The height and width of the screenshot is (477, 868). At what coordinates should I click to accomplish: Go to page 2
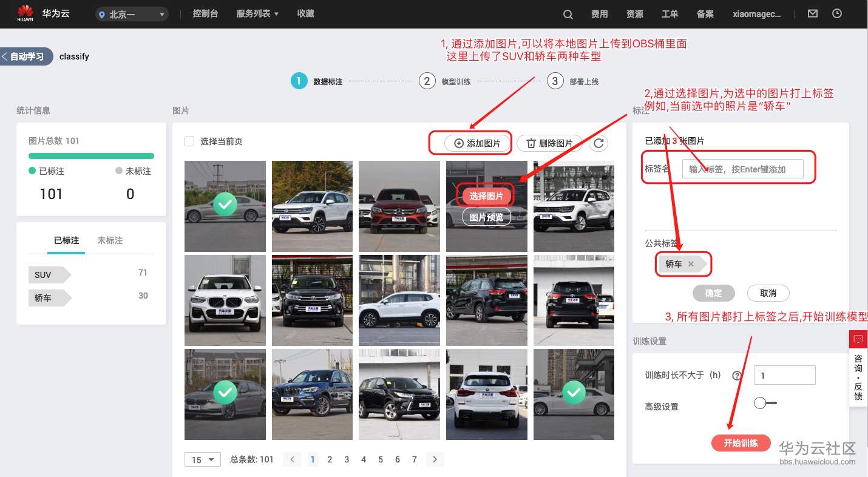point(330,459)
